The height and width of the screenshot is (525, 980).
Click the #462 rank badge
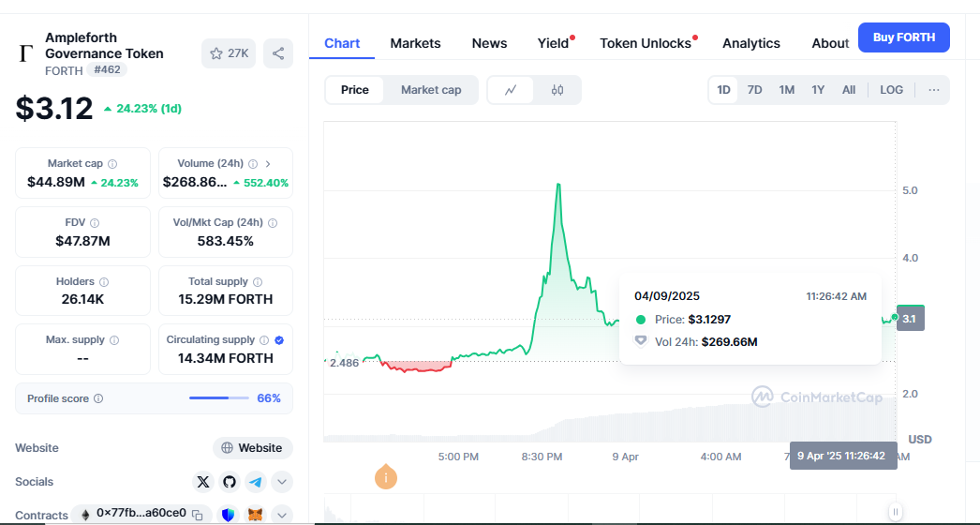coord(107,70)
